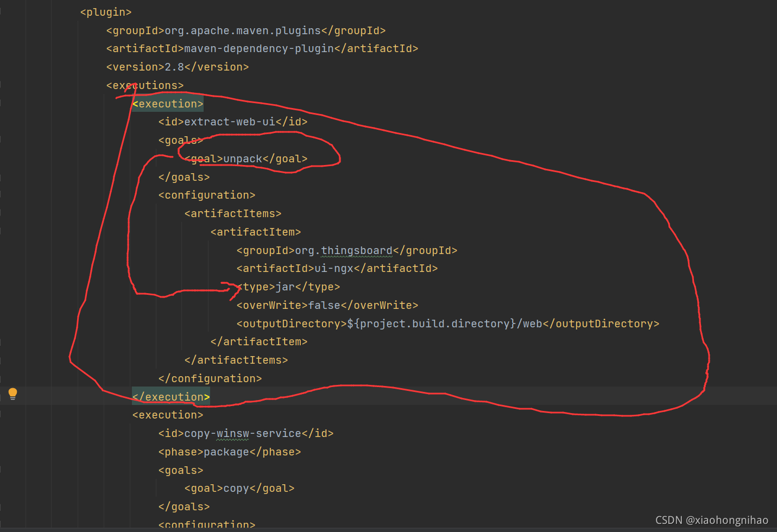
Task: Click the outputDirectory line with ${project.build.directory}/web
Action: (x=448, y=324)
